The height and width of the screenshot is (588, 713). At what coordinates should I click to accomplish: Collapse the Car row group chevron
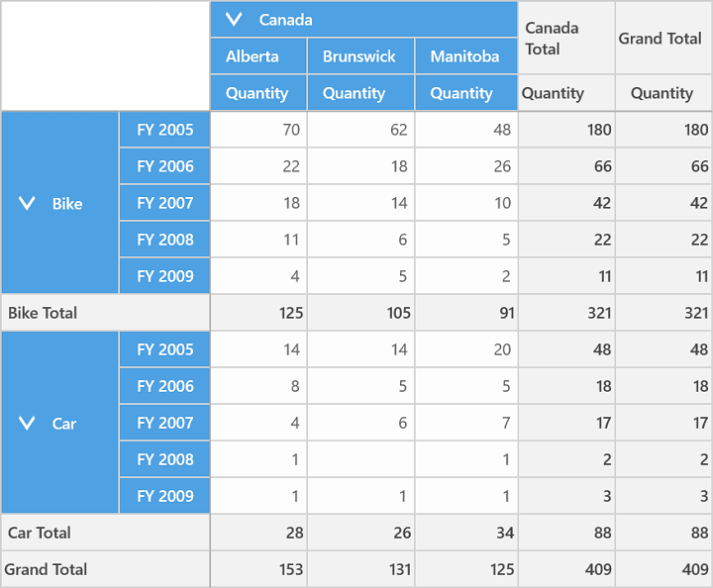pyautogui.click(x=27, y=423)
